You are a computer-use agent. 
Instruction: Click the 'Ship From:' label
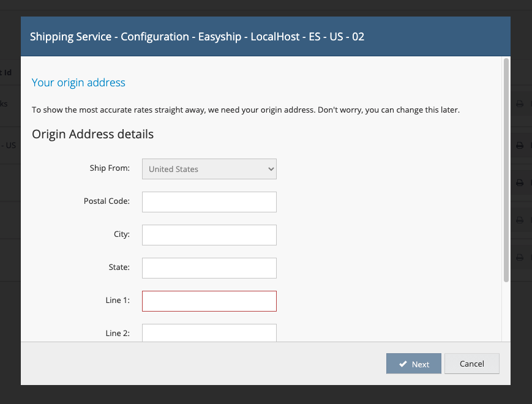[x=110, y=168]
